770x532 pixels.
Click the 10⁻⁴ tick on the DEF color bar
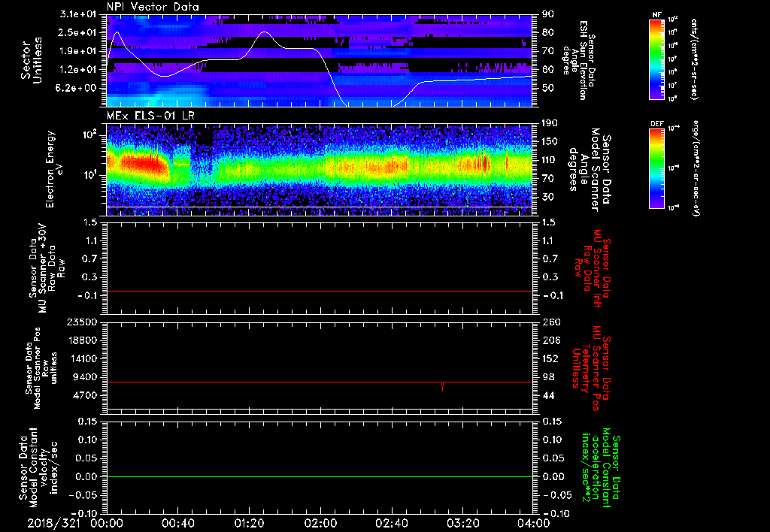point(673,128)
